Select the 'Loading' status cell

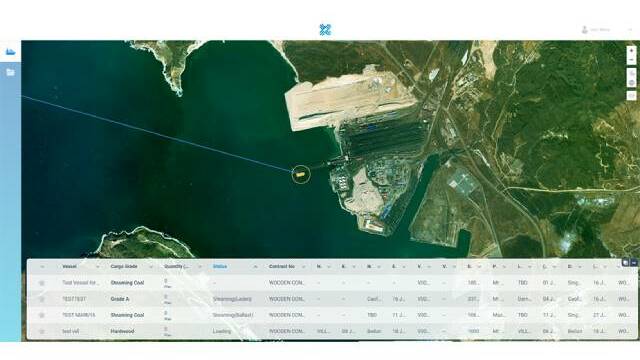[x=222, y=331]
